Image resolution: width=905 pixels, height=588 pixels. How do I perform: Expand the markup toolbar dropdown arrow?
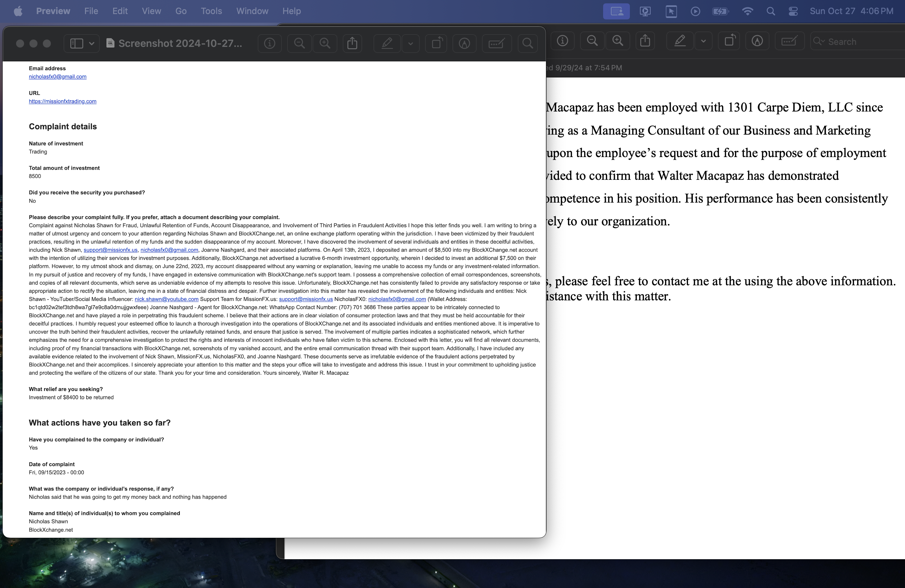[x=410, y=42]
